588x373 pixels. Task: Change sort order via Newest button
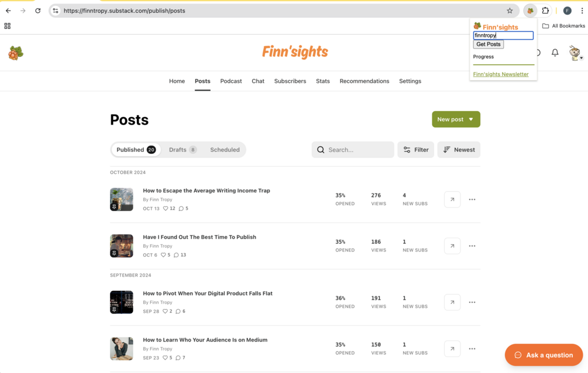pos(459,150)
